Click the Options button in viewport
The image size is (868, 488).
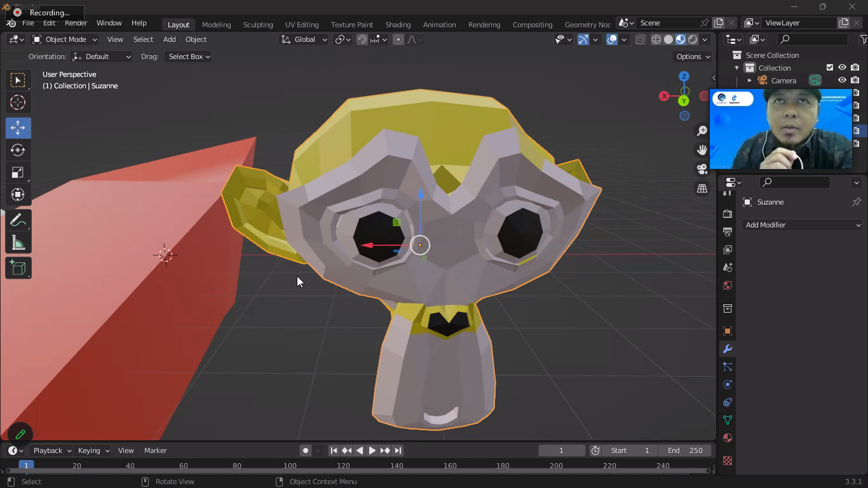tap(693, 57)
